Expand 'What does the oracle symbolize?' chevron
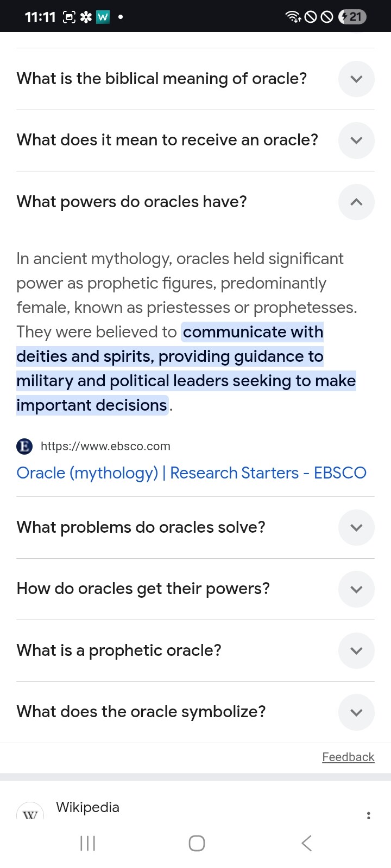This screenshot has height=868, width=391. [356, 712]
